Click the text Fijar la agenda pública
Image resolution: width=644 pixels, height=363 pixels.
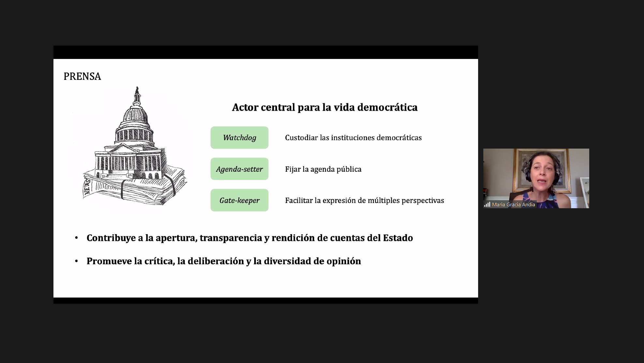tap(323, 169)
